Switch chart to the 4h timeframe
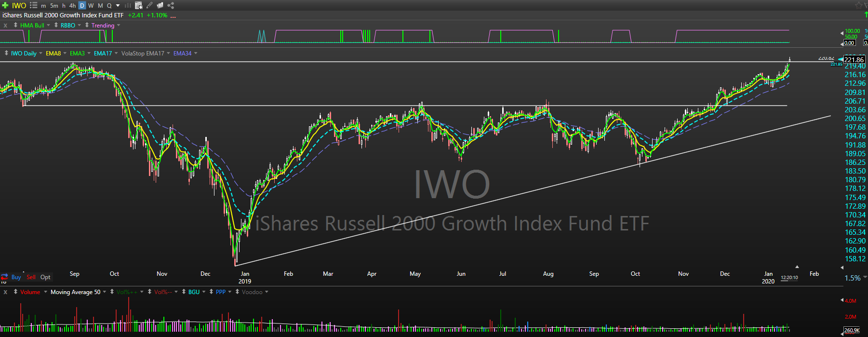Viewport: 868px width, 337px height. tap(72, 5)
